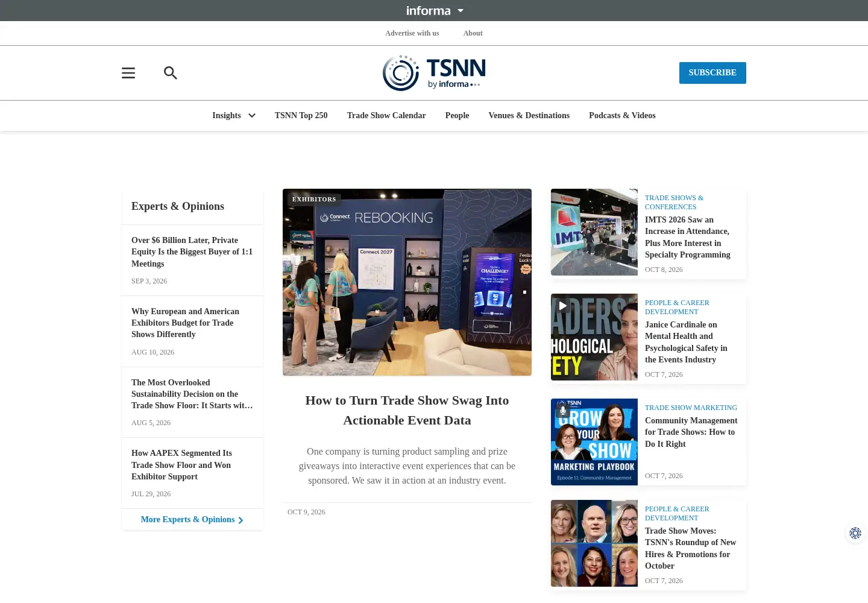Viewport: 868px width, 603px height.
Task: Open the Overlooked Sustainability Decision article
Action: 192,394
